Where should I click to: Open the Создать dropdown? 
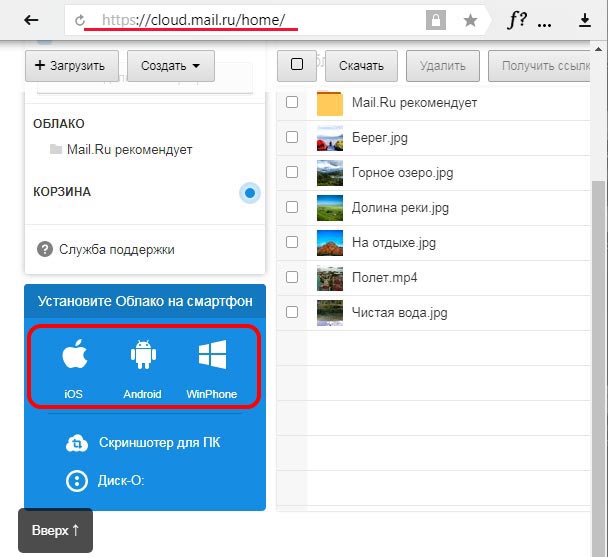click(x=171, y=66)
